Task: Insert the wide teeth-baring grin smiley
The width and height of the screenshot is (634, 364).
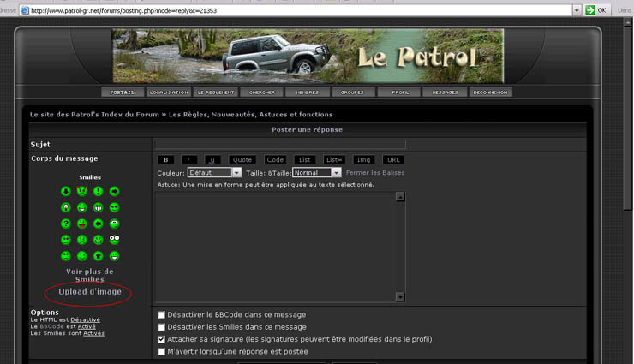Action: (x=99, y=207)
